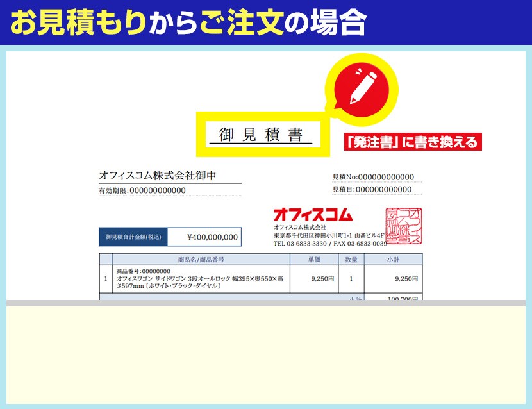The height and width of the screenshot is (409, 532).
Task: Click the 有効期限:000000000000 line
Action: tap(142, 190)
